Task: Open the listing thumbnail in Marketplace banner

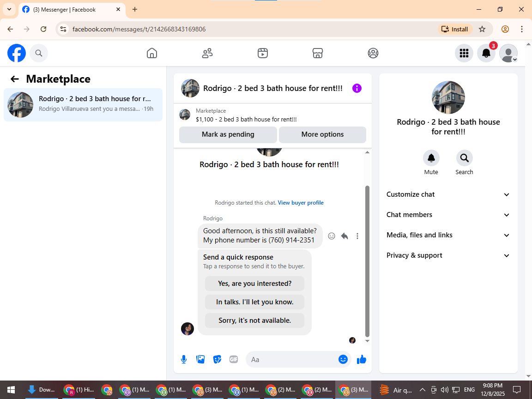Action: tap(185, 115)
